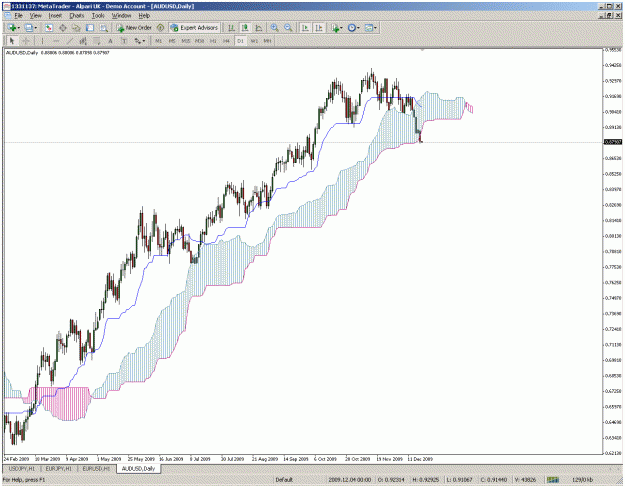Toggle the Data Window crosshair-circle icon

click(63, 28)
